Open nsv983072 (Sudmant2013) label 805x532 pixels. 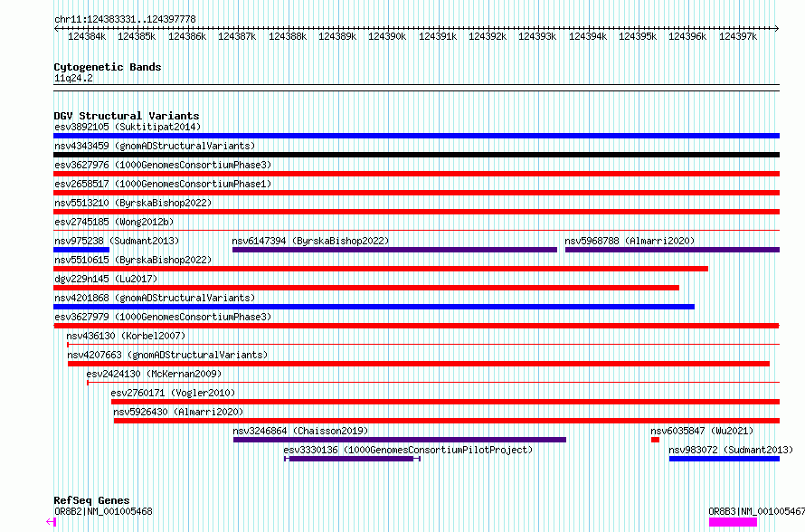[x=731, y=450]
